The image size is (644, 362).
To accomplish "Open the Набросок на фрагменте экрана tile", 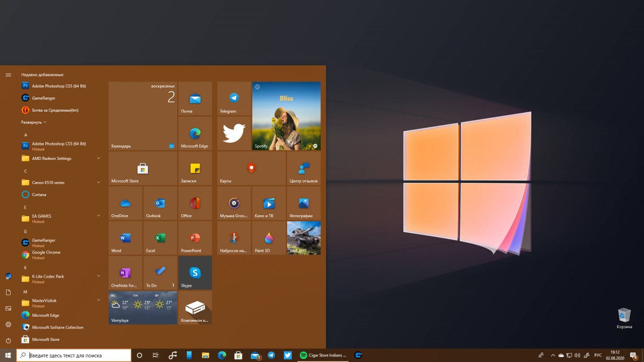I will (234, 238).
